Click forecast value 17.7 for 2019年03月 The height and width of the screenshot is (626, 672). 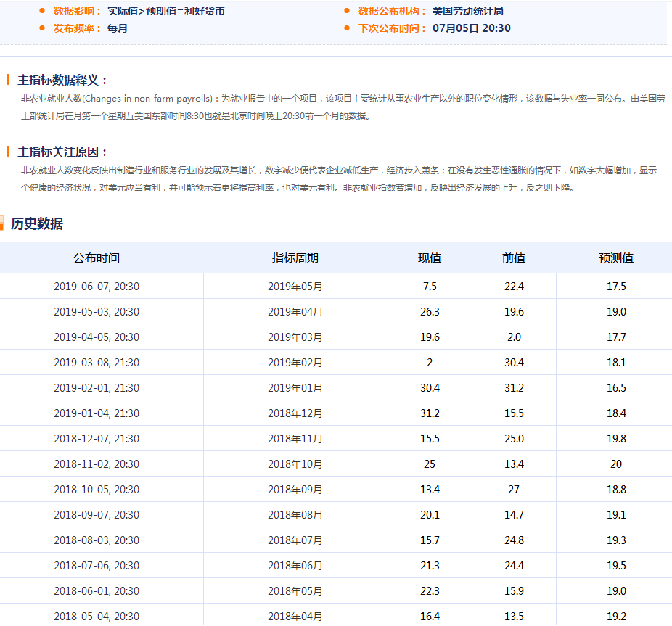coord(616,337)
